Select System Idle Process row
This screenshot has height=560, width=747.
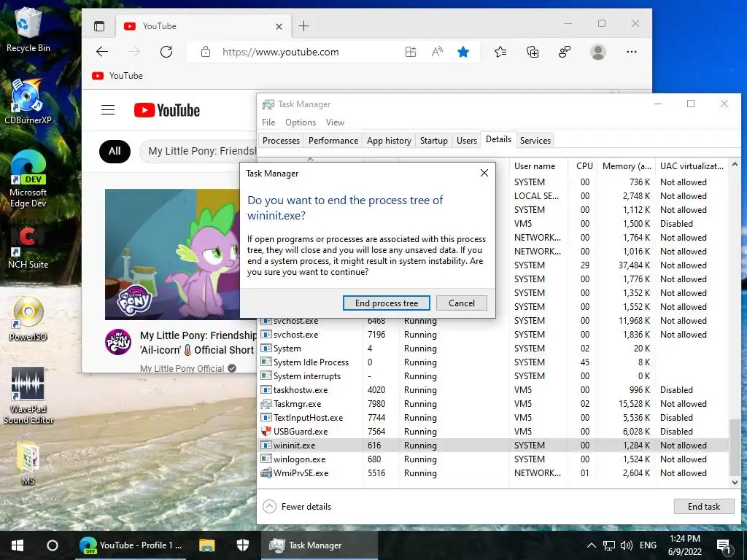pyautogui.click(x=493, y=362)
